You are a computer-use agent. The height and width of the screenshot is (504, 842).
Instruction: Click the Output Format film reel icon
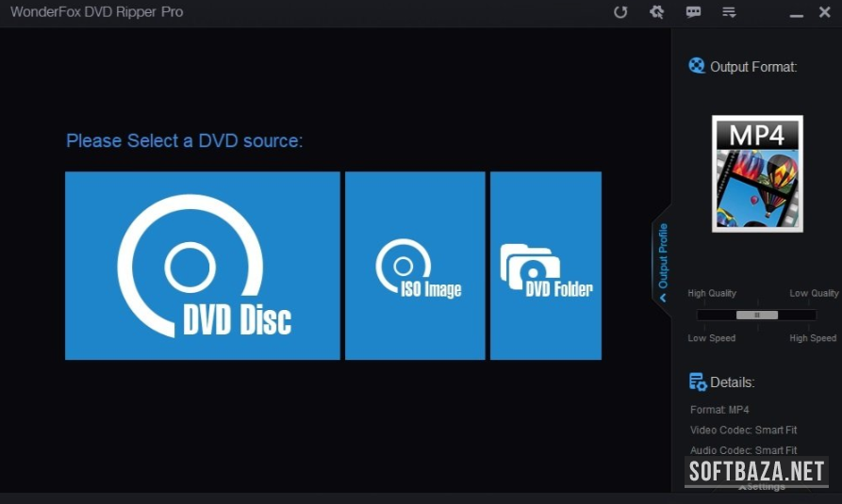pos(697,66)
